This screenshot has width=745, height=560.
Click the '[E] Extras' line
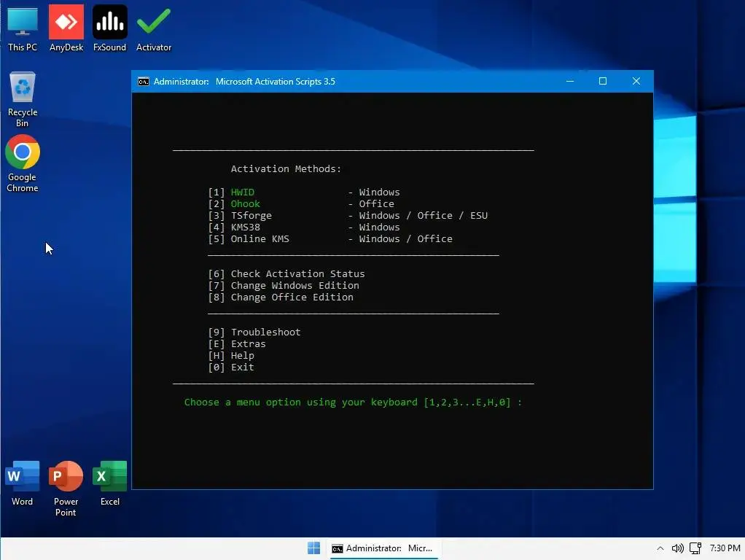click(x=237, y=343)
